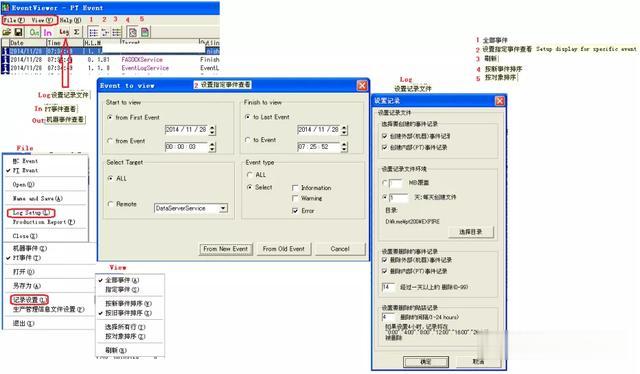The image size is (640, 374).
Task: Tick the Information checkbox
Action: point(295,188)
